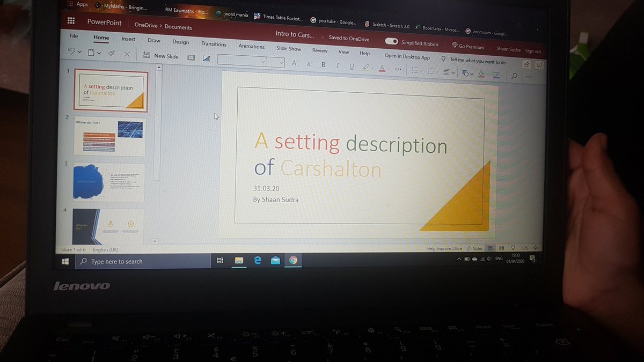This screenshot has width=644, height=362.
Task: Launch Edge browser from taskbar
Action: click(257, 261)
